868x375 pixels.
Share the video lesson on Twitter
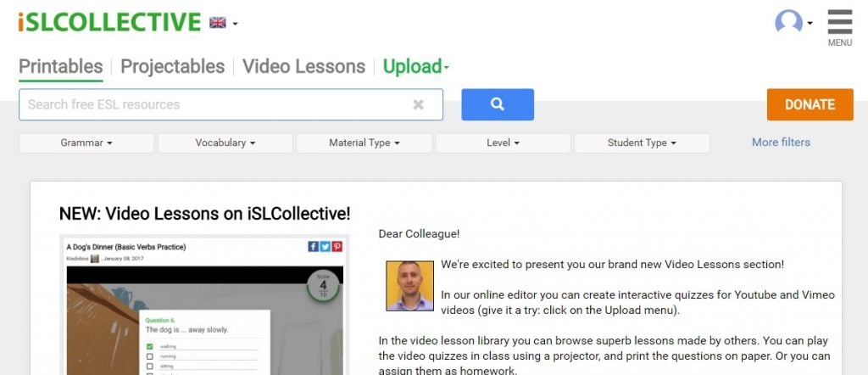click(325, 247)
